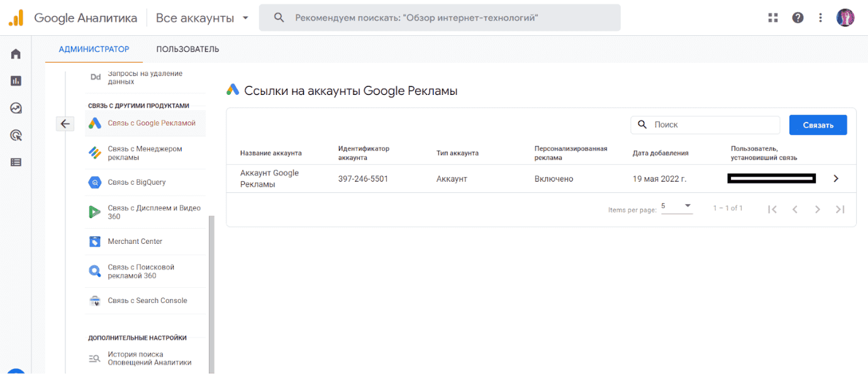Click the 'Включено' personalized ads cell
Viewport: 868px width, 374px height.
[554, 179]
